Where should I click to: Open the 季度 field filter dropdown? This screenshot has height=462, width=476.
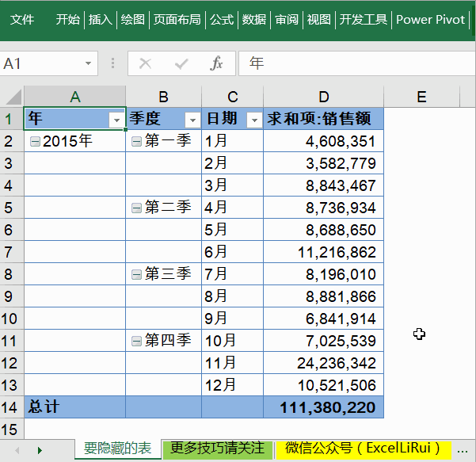[x=192, y=120]
